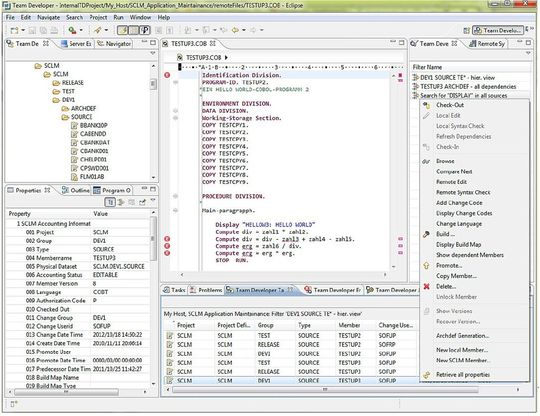Open the File menu
Image resolution: width=540 pixels, height=416 pixels.
(10, 17)
